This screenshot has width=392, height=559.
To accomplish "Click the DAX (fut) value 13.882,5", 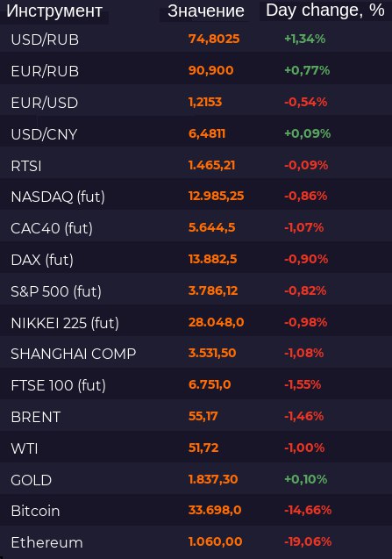I will point(213,259).
